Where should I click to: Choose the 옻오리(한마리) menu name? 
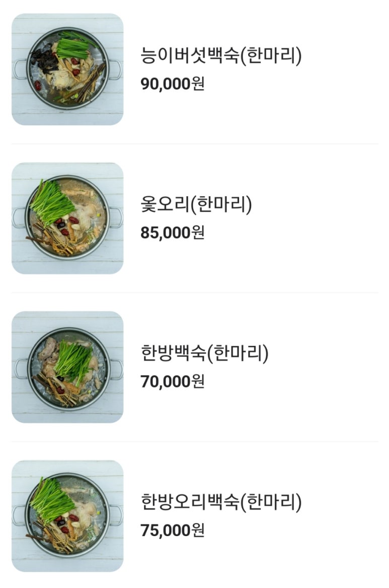[x=196, y=205]
